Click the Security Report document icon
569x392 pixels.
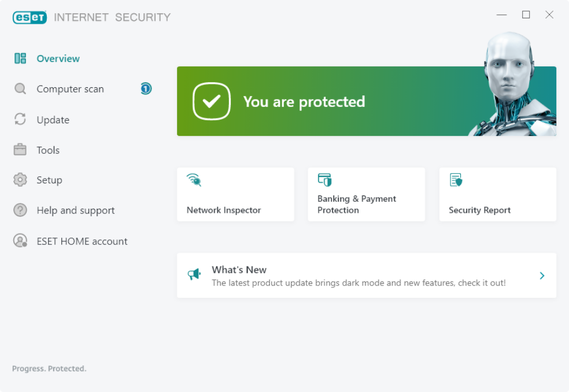[456, 180]
